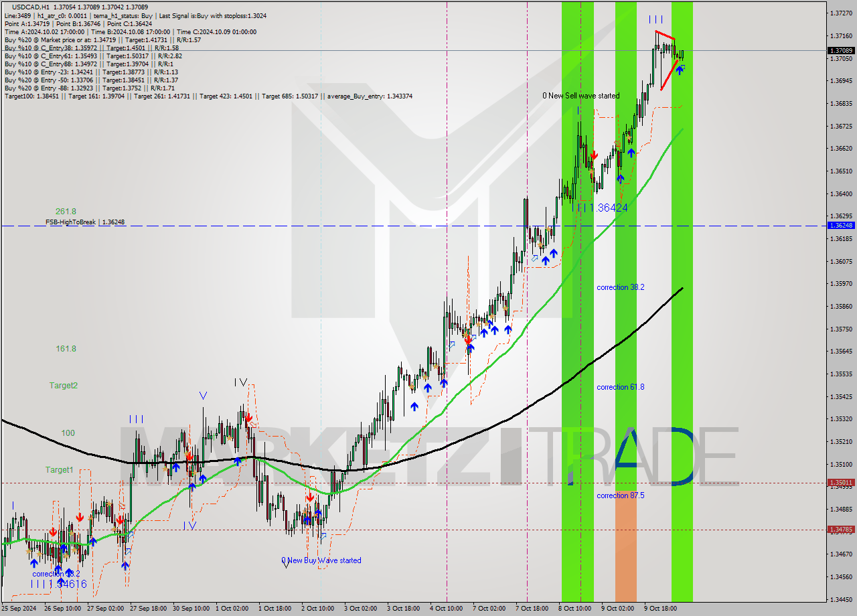Click the 'Buy %10 @ C_Entry38' line
Viewport: 857px width, 616px height.
pyautogui.click(x=91, y=48)
